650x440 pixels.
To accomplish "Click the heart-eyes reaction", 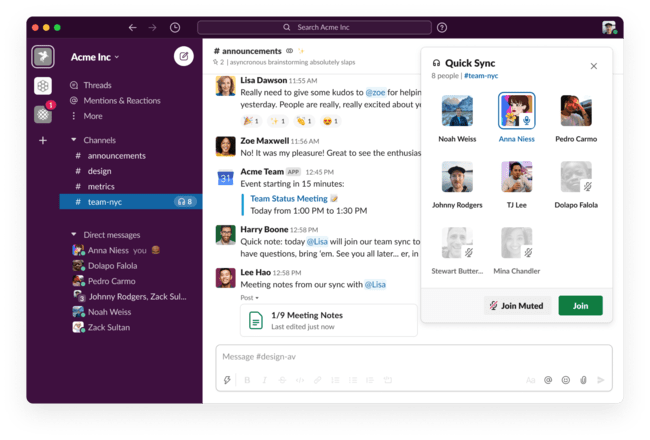I will (x=330, y=121).
